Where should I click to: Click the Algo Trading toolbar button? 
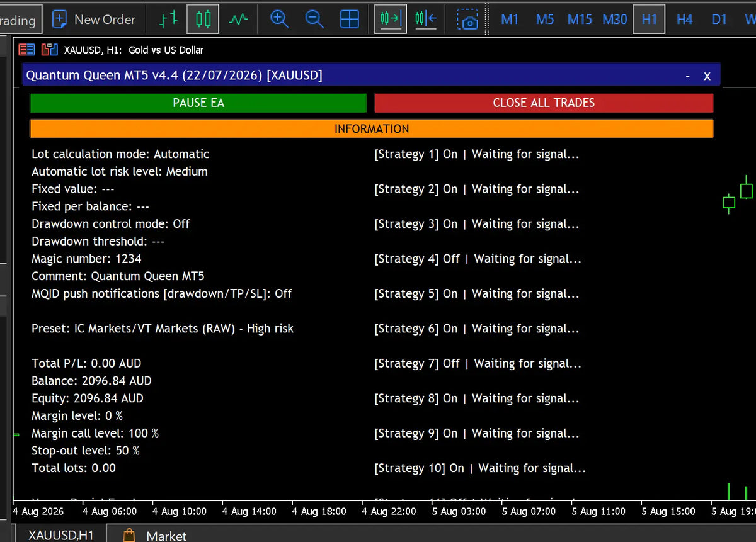[x=20, y=20]
